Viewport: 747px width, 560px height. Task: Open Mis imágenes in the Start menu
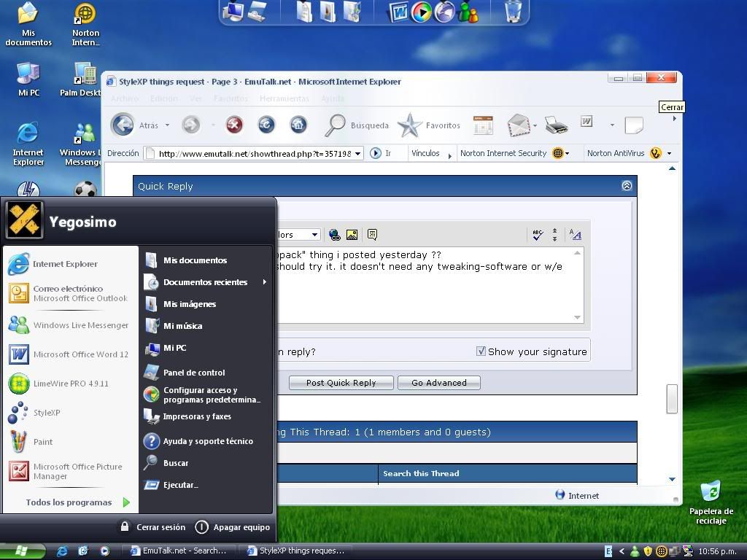pyautogui.click(x=181, y=304)
